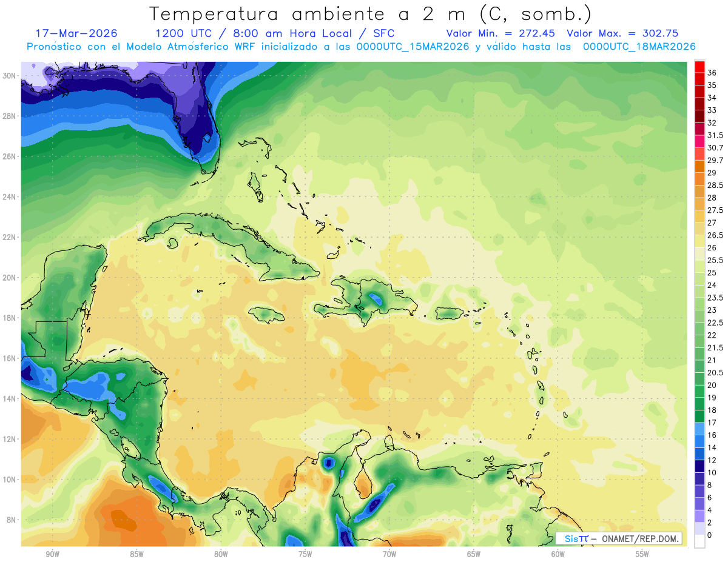
Task: Click the '16N' latitude label
Action: pos(10,358)
